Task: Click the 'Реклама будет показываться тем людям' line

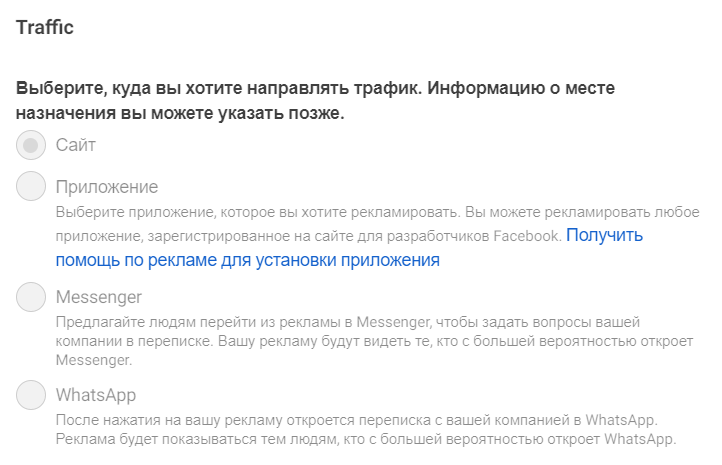Action: point(366,439)
